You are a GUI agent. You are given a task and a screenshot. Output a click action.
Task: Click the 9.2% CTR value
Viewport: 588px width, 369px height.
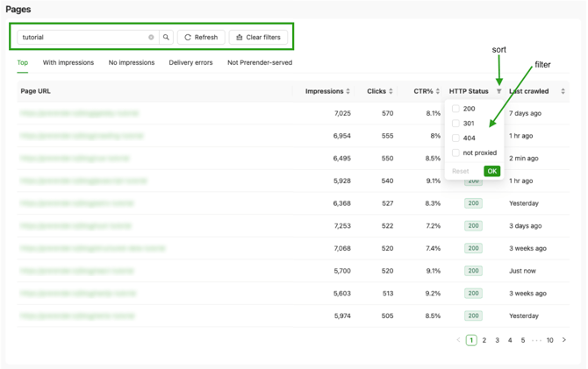[x=433, y=294]
